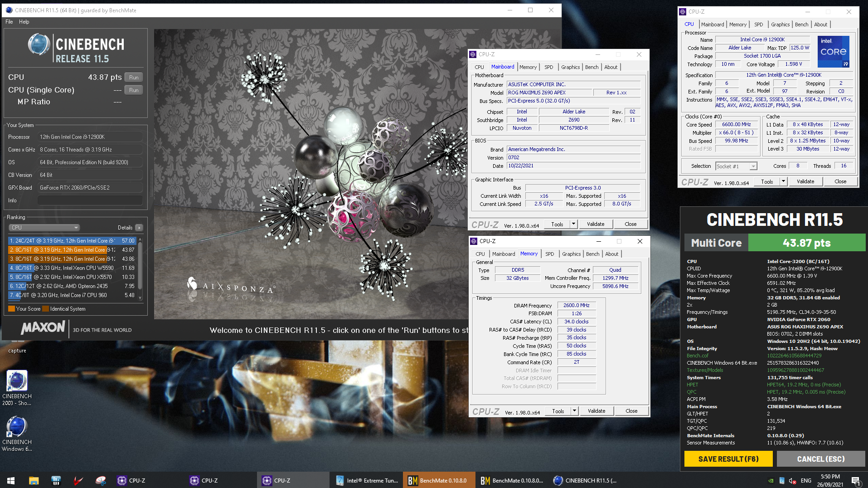Select ranking row Intel Core i7 CPU 960
Screen dimensions: 868x488
click(73, 295)
